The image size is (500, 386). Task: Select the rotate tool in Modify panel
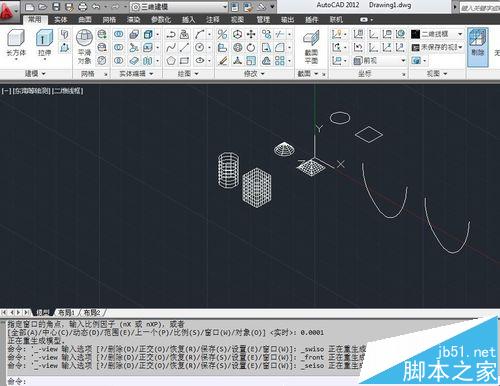click(251, 47)
